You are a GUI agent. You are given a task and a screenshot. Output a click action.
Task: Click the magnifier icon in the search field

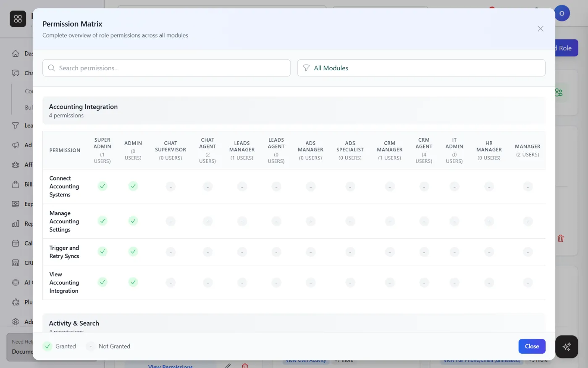(x=52, y=68)
